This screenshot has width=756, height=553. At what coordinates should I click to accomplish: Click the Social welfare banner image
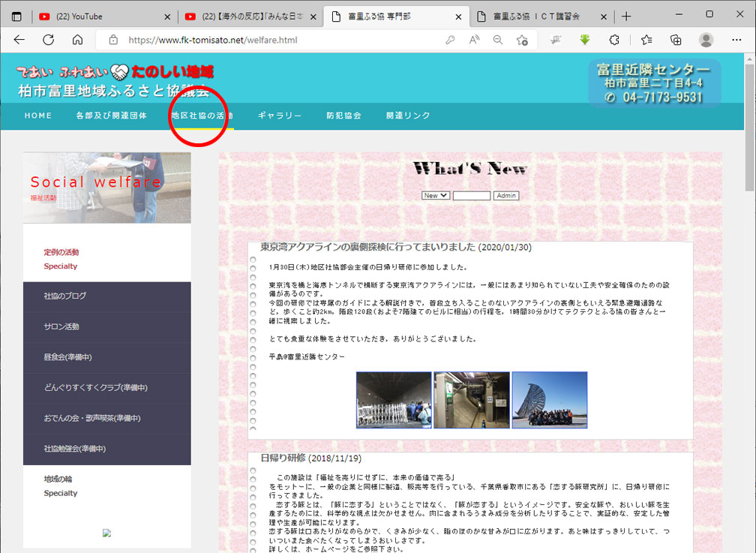click(x=107, y=188)
